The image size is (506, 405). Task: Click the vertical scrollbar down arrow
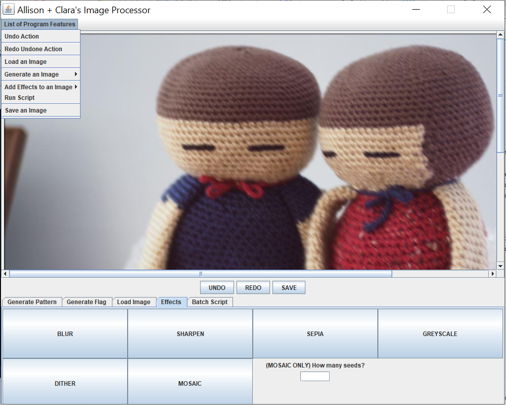(x=500, y=266)
